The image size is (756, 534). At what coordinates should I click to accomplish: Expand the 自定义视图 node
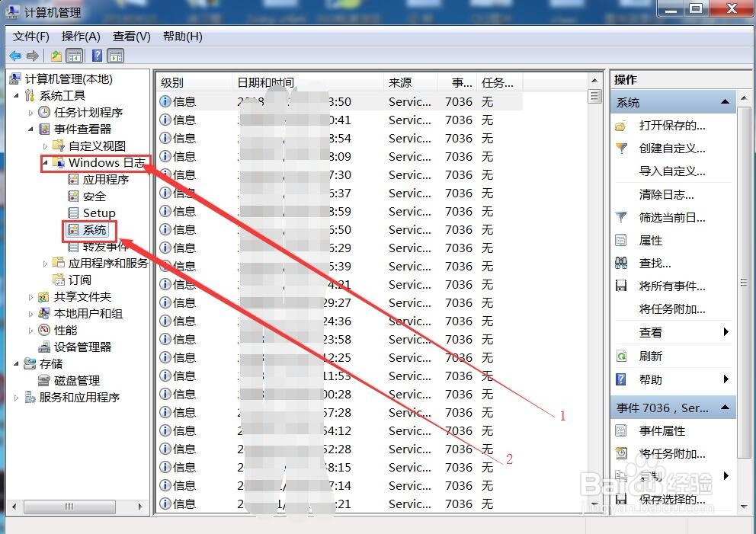45,146
